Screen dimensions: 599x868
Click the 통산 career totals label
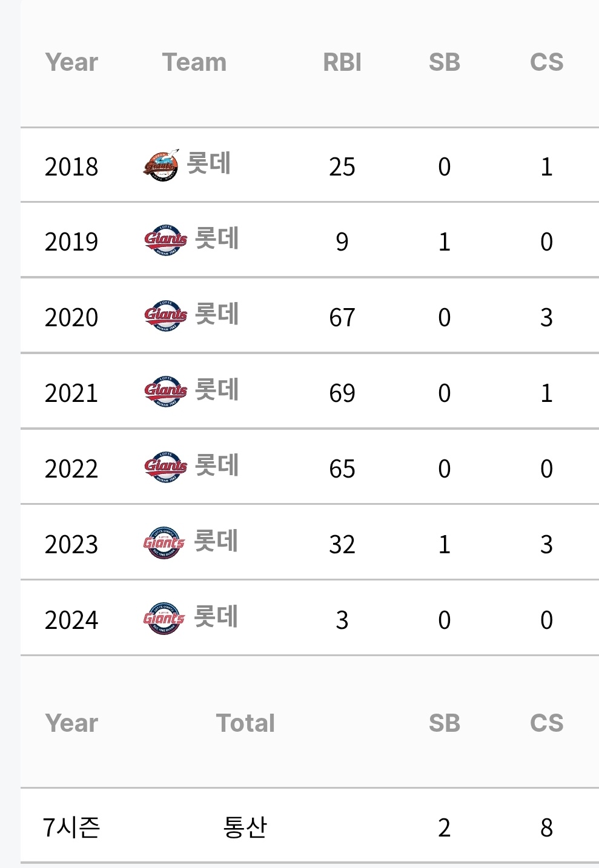[x=245, y=827]
